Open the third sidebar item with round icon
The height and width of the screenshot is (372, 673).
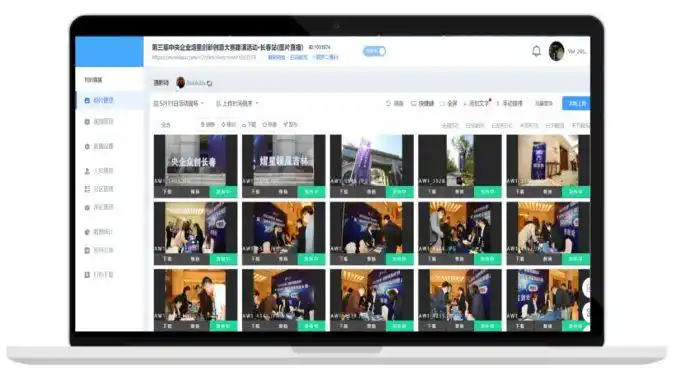[x=99, y=146]
